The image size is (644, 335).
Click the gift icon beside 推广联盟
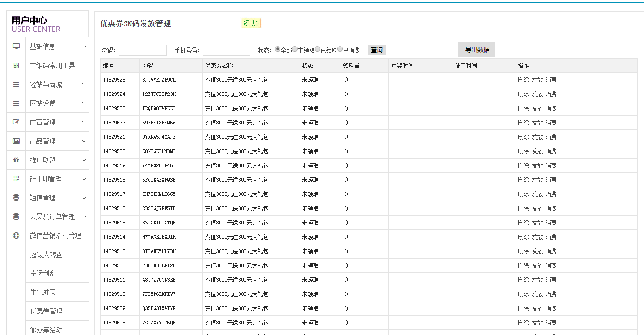(x=16, y=160)
